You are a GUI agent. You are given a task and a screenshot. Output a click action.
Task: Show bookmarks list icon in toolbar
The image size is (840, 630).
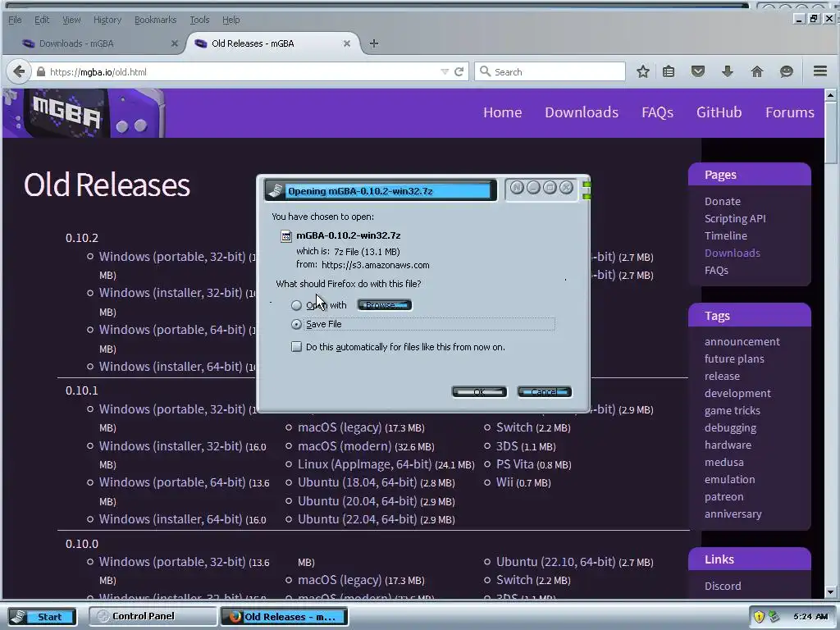tap(669, 72)
